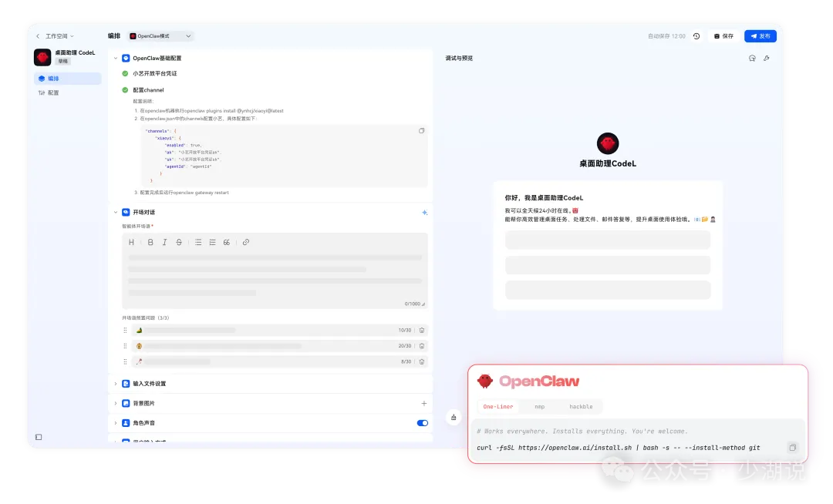Select the One-Liner tab in OpenClaw card

click(x=497, y=407)
